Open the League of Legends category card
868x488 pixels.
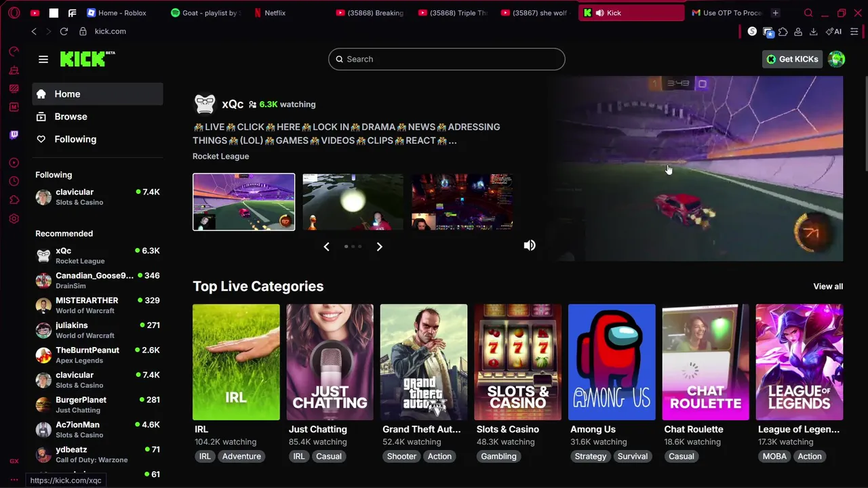pyautogui.click(x=800, y=362)
